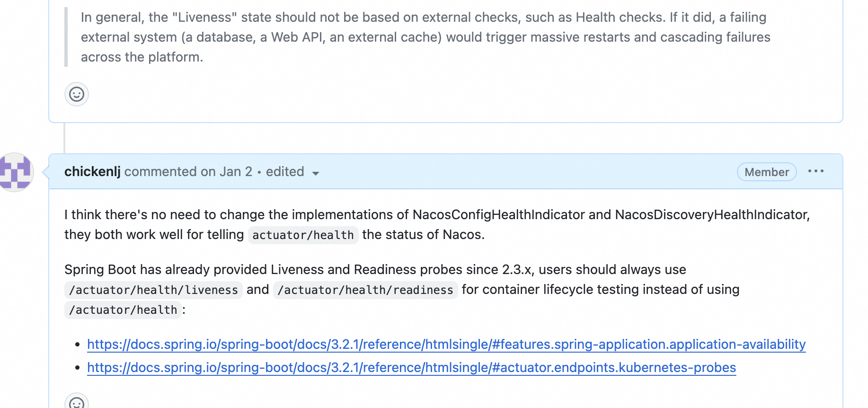Click the /actuator/health/readiness code snippet
Screen dimensions: 868x408
(x=365, y=290)
